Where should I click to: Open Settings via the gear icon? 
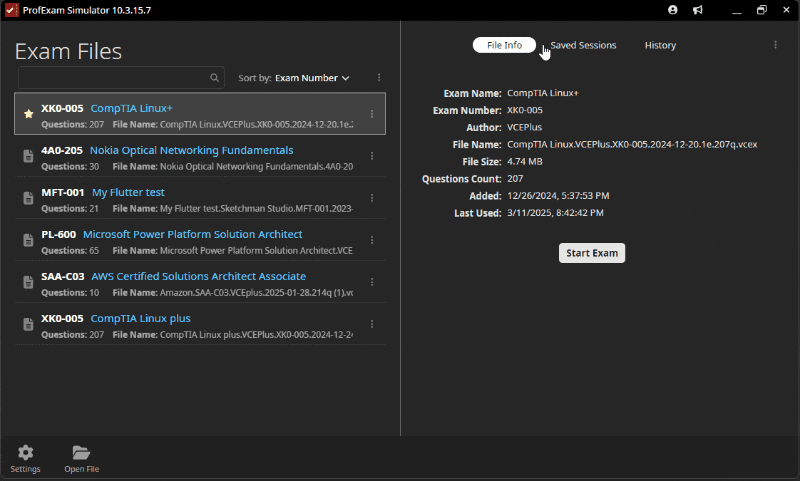[x=26, y=452]
